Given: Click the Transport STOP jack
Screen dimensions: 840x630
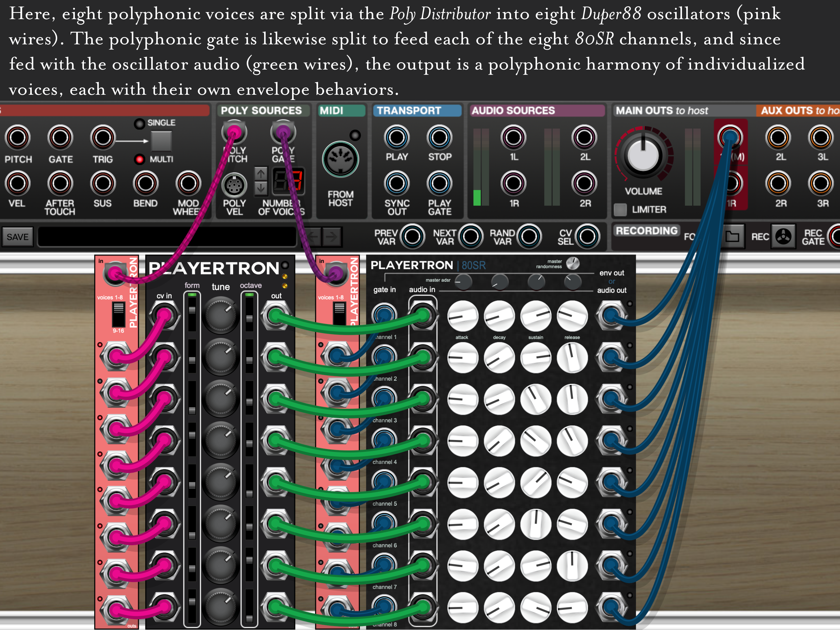Looking at the screenshot, I should coord(439,138).
